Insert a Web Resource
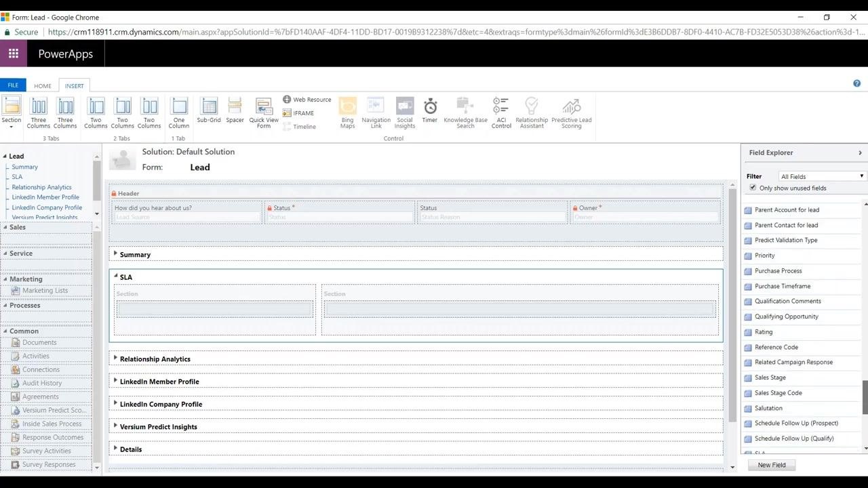868x488 pixels. [x=307, y=100]
